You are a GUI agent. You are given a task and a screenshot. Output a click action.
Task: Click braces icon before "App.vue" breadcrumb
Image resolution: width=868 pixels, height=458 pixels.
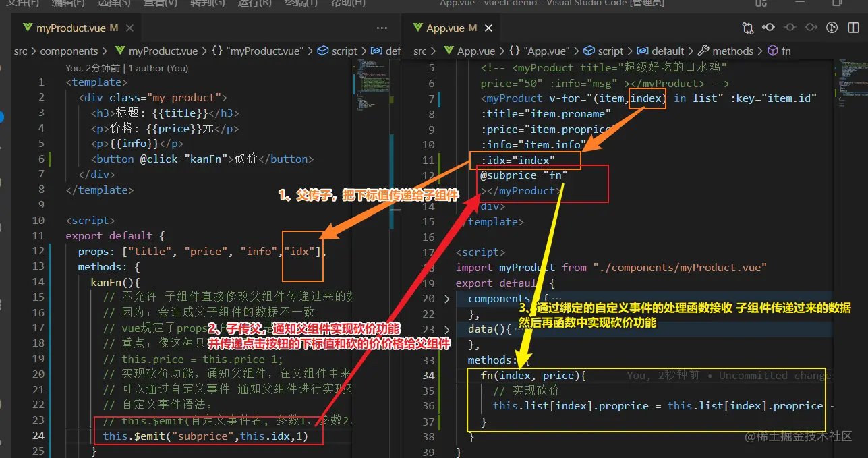(x=515, y=51)
